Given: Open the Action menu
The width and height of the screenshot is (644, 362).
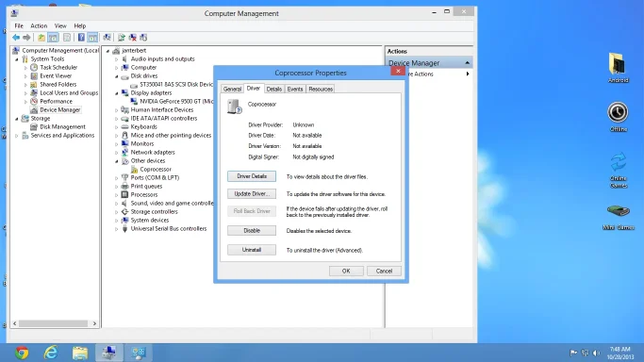Looking at the screenshot, I should click(x=39, y=25).
